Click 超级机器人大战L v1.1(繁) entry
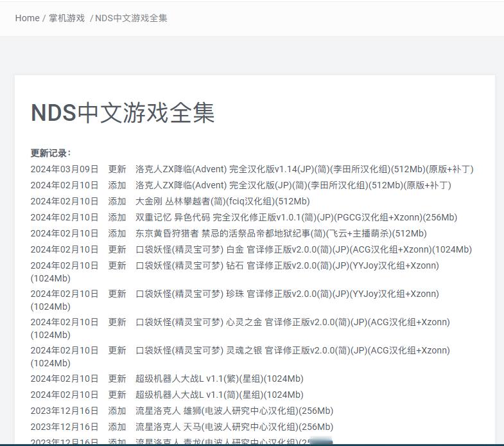Viewport: 504px width, 446px height. click(219, 379)
